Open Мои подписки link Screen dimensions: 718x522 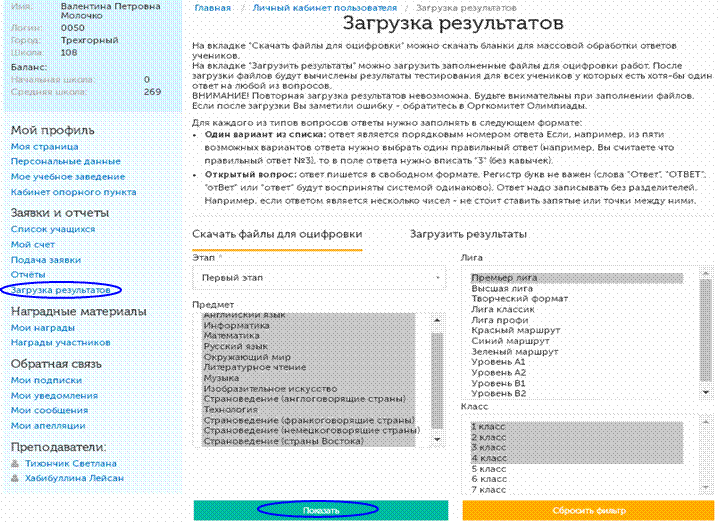pos(46,380)
